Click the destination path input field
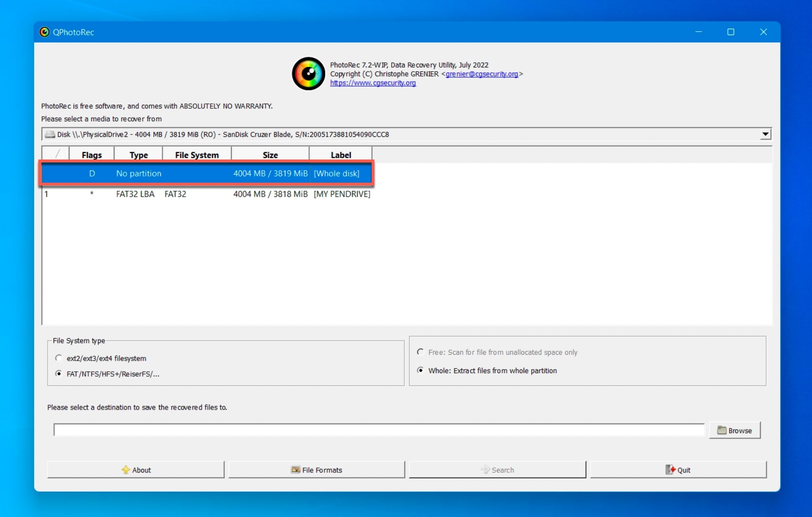This screenshot has width=812, height=517. [x=379, y=430]
